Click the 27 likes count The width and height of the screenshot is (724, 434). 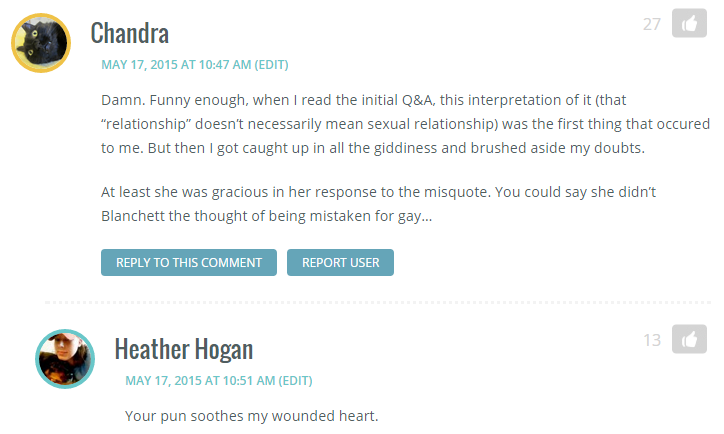pyautogui.click(x=652, y=24)
